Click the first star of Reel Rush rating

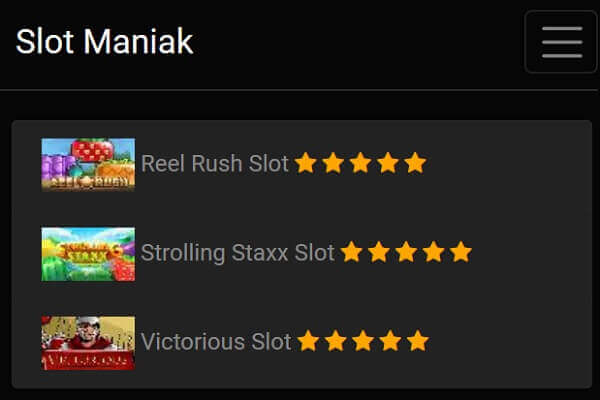tap(306, 163)
